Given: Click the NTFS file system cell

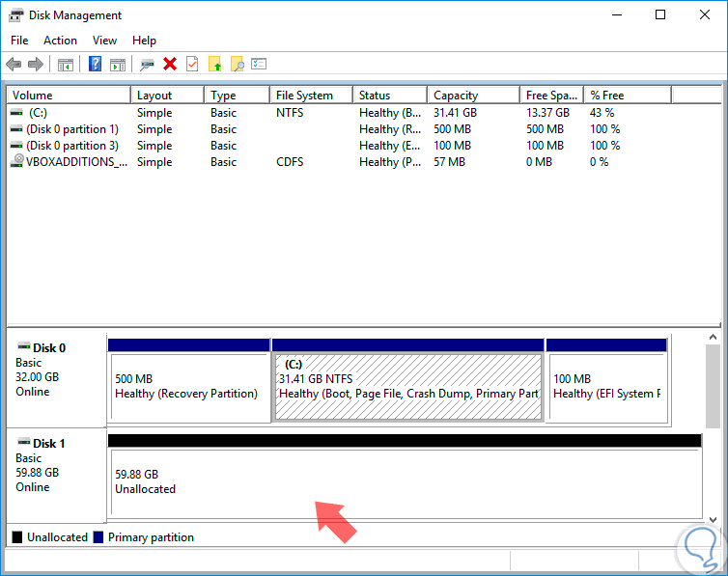Looking at the screenshot, I should point(290,113).
